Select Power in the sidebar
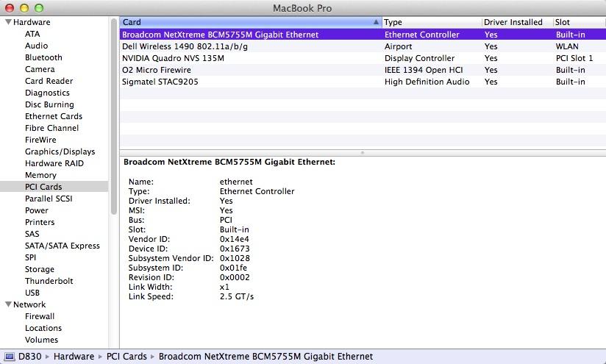 click(37, 210)
